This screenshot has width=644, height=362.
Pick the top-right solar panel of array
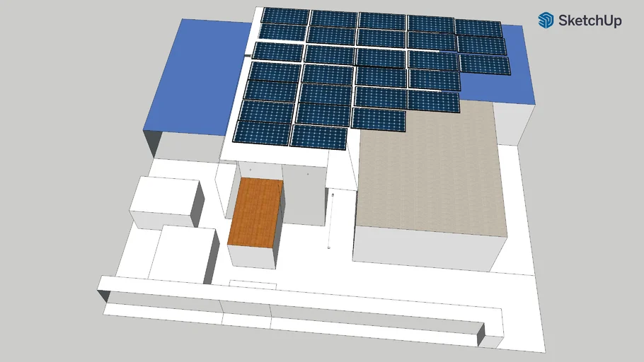click(x=478, y=28)
